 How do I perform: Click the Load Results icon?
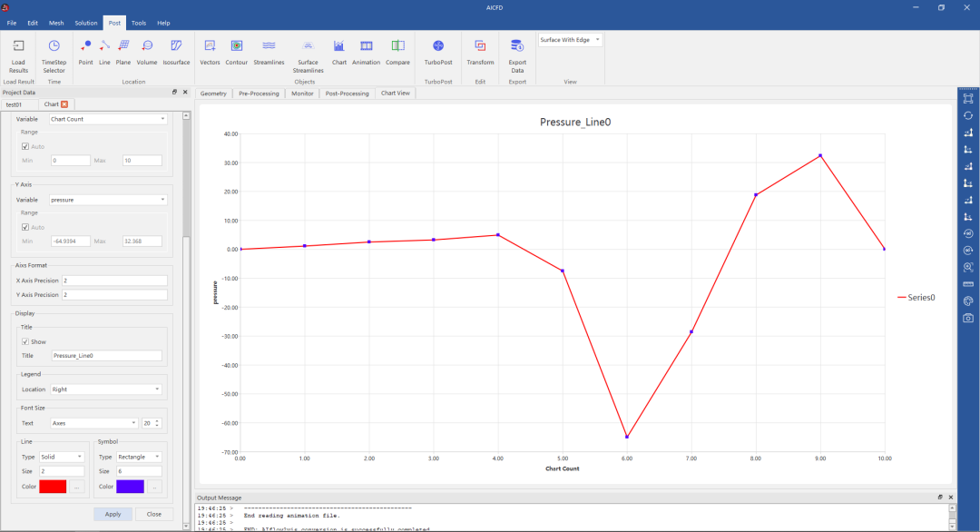point(18,46)
